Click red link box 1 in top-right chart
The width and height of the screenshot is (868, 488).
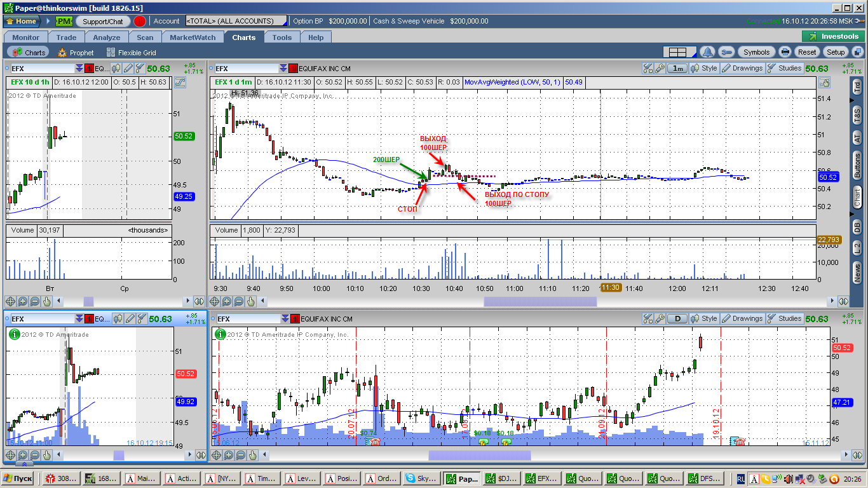click(293, 69)
